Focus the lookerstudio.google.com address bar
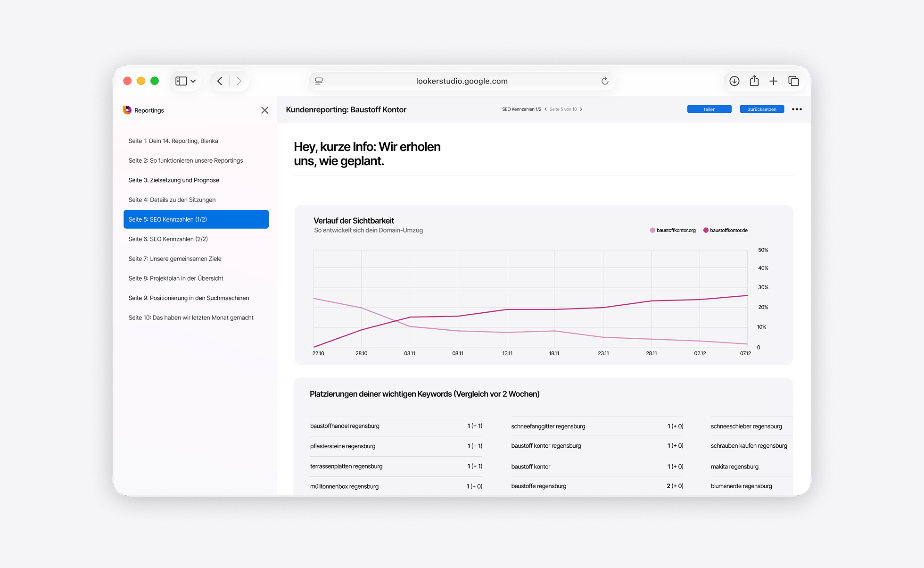The image size is (924, 568). [x=462, y=81]
